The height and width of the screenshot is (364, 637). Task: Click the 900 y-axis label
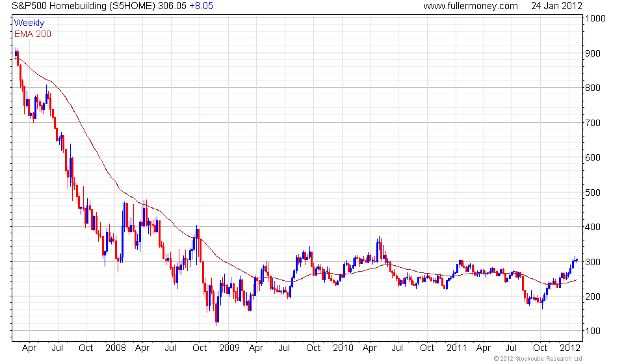[593, 53]
